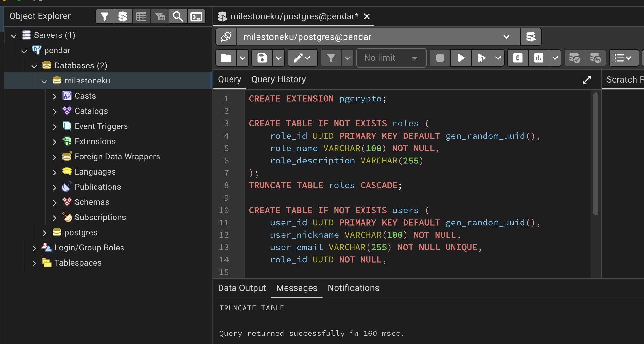Click the new query tool connection icon

coord(531,37)
